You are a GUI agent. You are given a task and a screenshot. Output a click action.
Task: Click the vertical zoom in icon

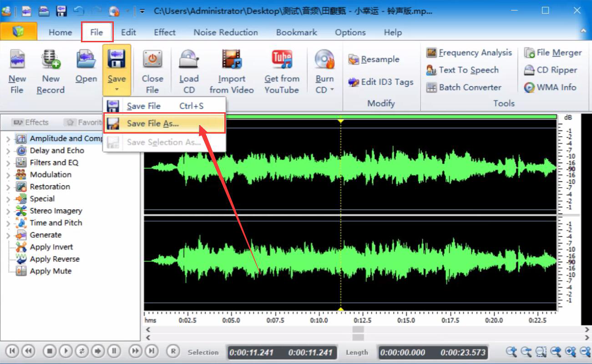[x=571, y=351]
